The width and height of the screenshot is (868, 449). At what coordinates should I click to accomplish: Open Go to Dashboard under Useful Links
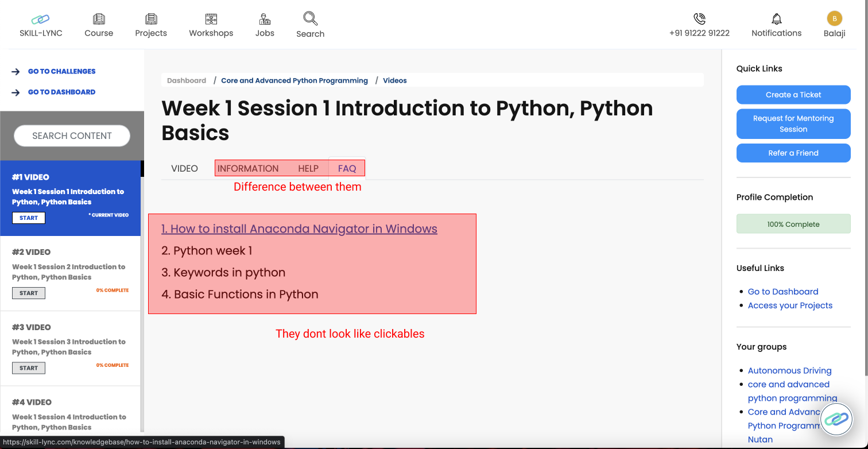pyautogui.click(x=783, y=292)
